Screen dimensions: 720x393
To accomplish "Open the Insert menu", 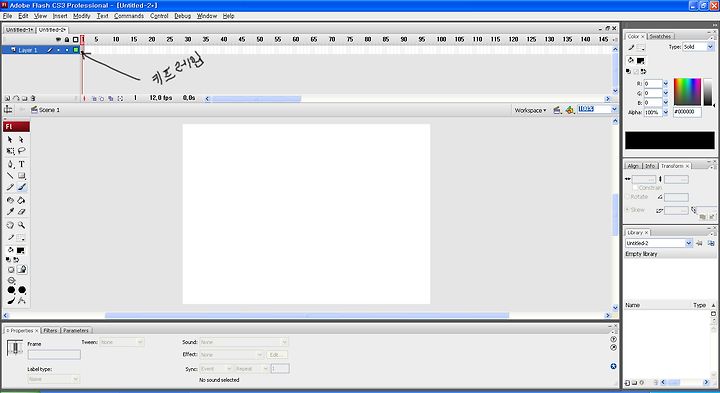I will 60,16.
